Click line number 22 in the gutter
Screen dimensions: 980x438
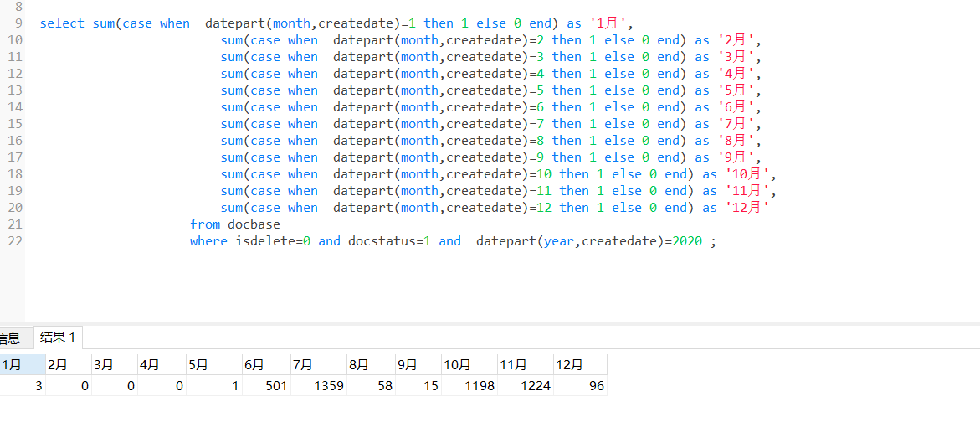(15, 241)
